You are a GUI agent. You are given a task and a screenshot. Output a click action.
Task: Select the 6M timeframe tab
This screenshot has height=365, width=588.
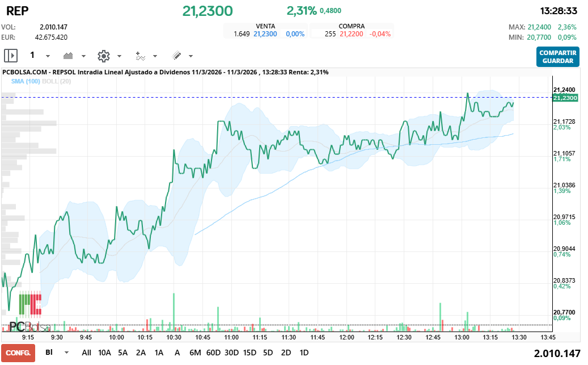click(195, 353)
